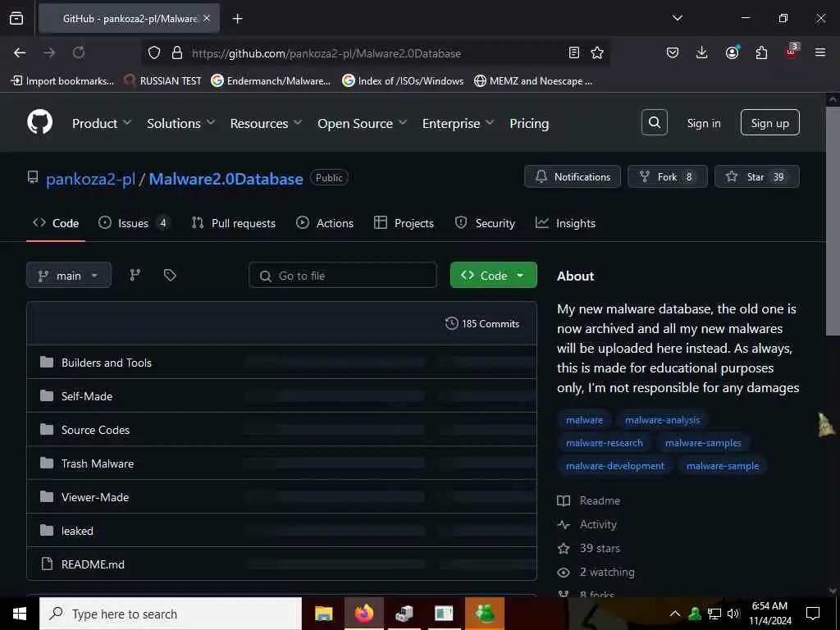Click the branches icon next to main
The height and width of the screenshot is (630, 840).
coord(135,275)
